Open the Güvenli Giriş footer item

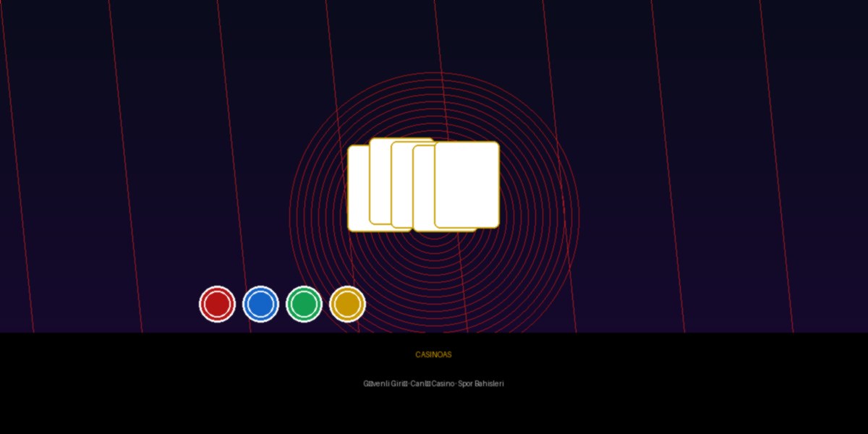click(386, 383)
